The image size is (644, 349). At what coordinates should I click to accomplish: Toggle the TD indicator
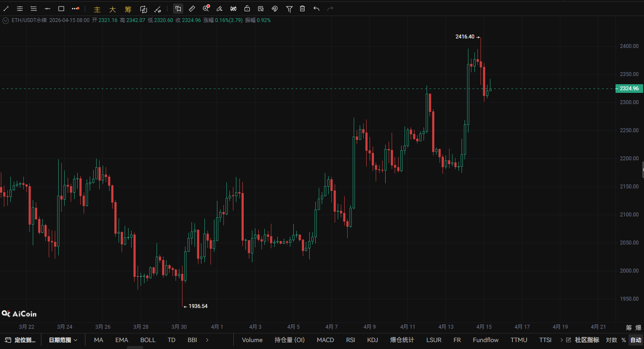172,340
